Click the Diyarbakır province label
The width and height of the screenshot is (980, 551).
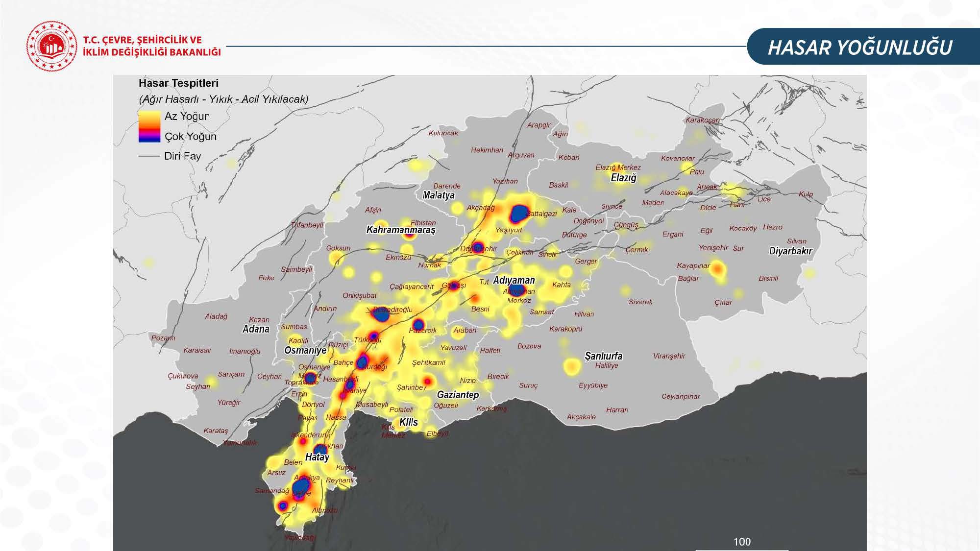(x=790, y=251)
